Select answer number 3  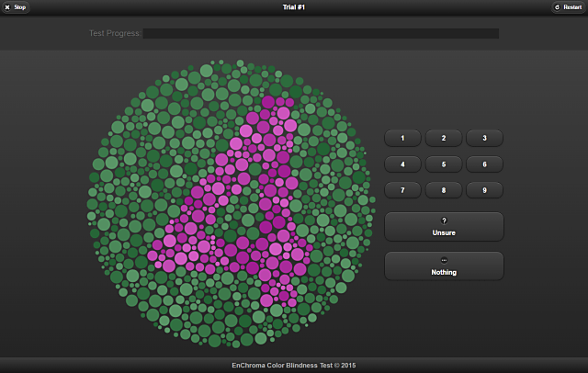click(484, 139)
